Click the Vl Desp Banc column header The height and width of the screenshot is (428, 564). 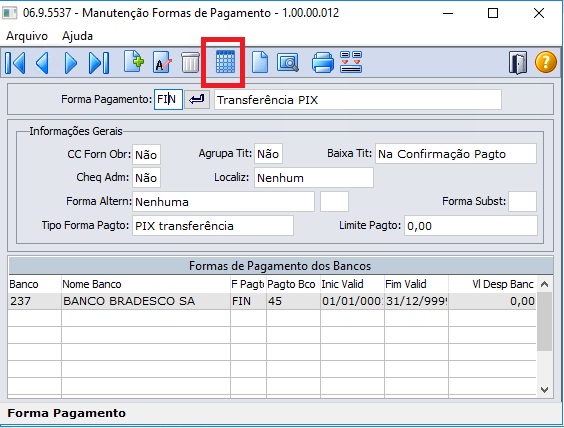coord(492,284)
